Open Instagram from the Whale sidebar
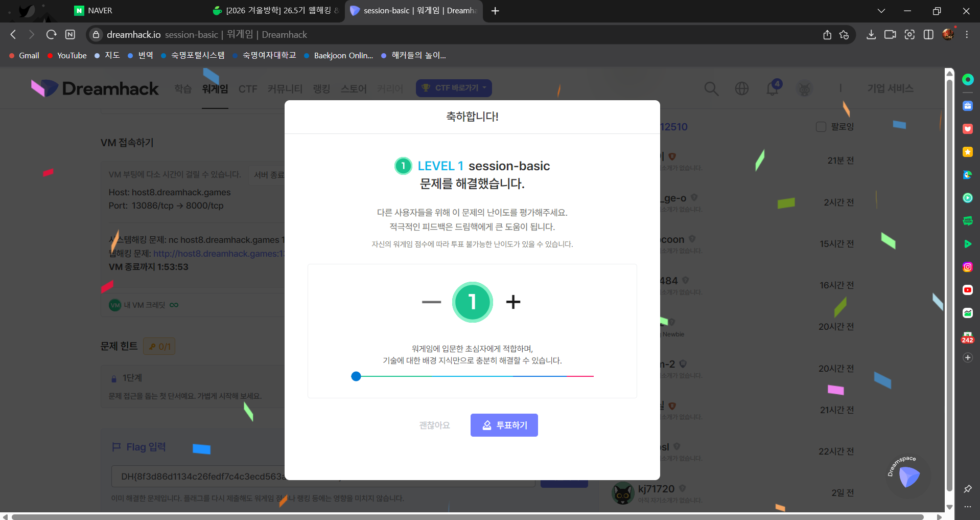The image size is (980, 520). pos(967,266)
